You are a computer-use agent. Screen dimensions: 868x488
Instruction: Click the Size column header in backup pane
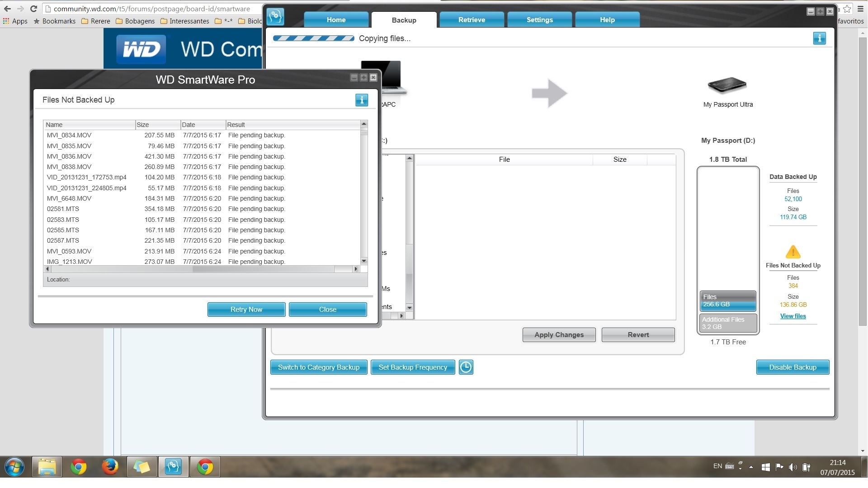[x=620, y=160]
